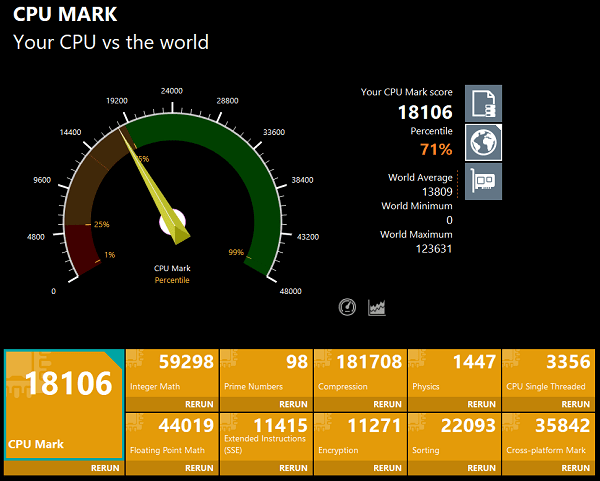The width and height of the screenshot is (600, 481).
Task: Rerun the Compression test
Action: 387,404
